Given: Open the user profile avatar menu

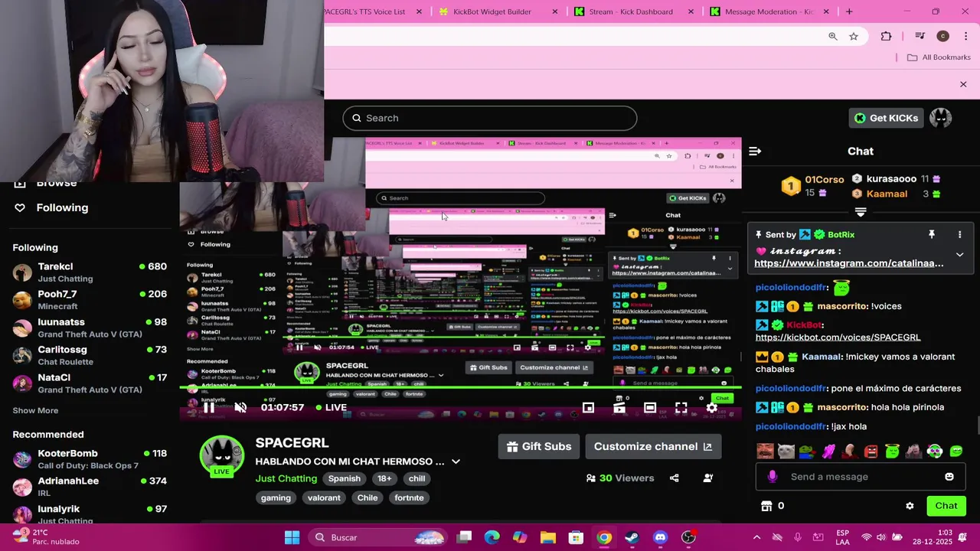Looking at the screenshot, I should pyautogui.click(x=940, y=118).
